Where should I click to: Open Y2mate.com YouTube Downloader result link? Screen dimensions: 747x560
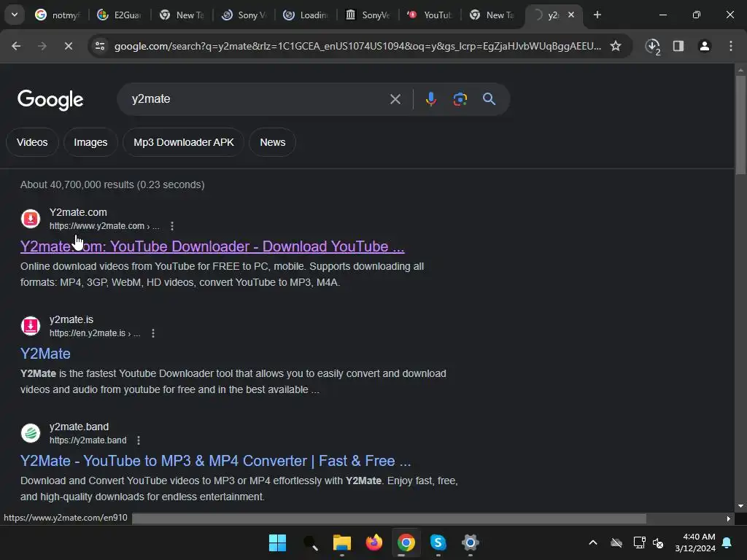[x=212, y=246]
